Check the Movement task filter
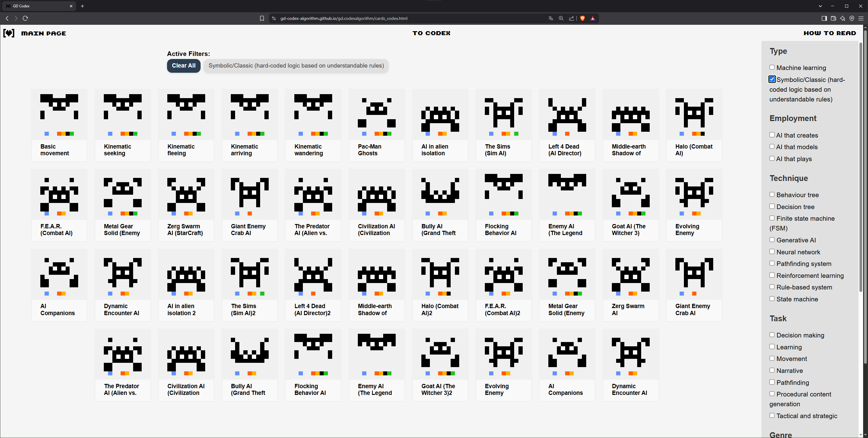This screenshot has width=868, height=438. (x=772, y=359)
